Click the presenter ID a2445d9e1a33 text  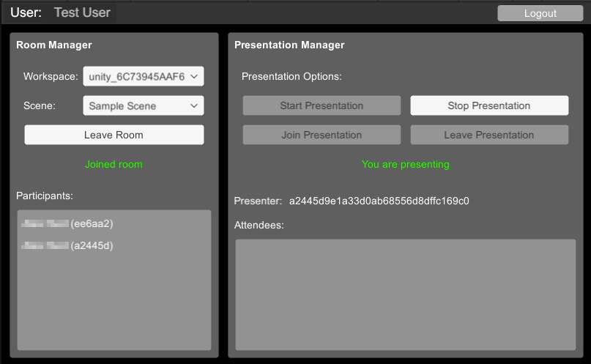coord(379,201)
